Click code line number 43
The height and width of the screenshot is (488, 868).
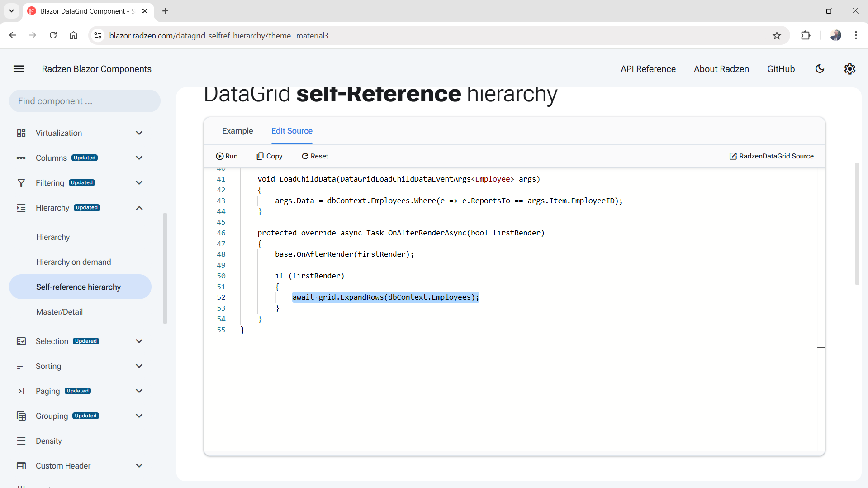click(221, 201)
